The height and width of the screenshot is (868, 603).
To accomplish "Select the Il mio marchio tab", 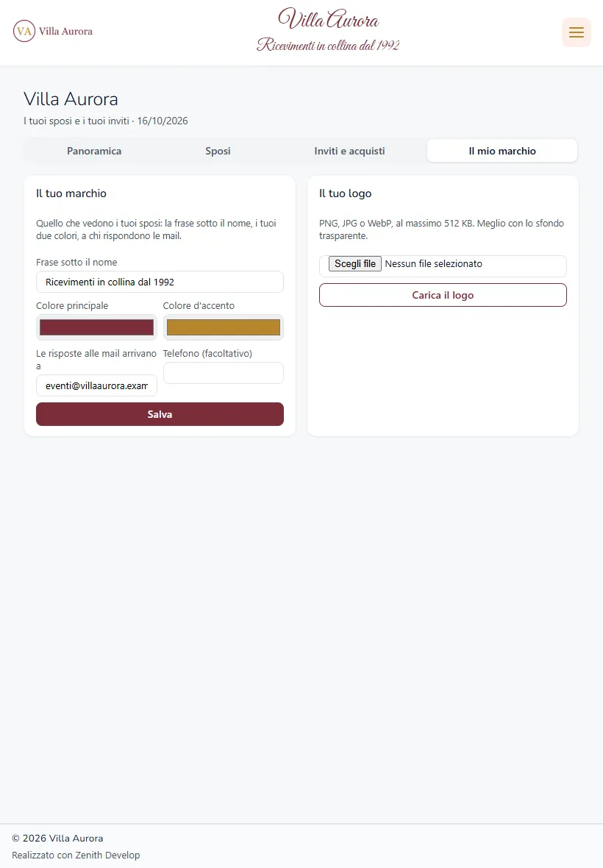I will click(x=502, y=151).
